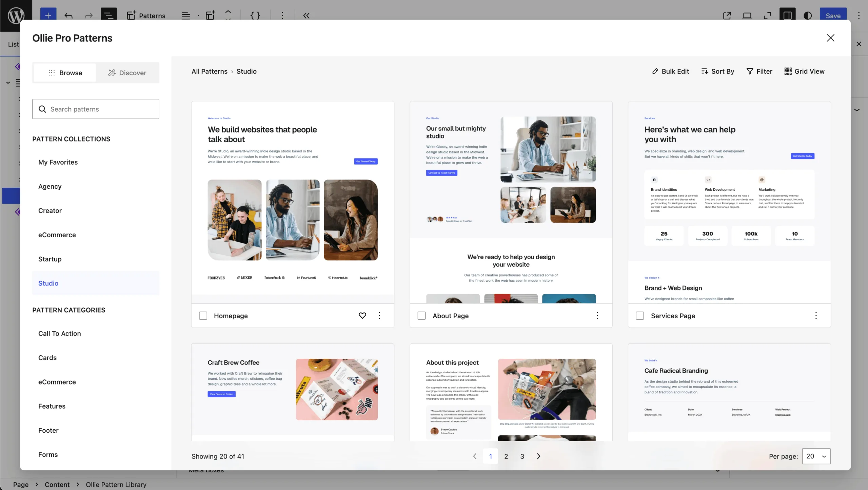
Task: Check the Homepage pattern checkbox
Action: pos(203,316)
